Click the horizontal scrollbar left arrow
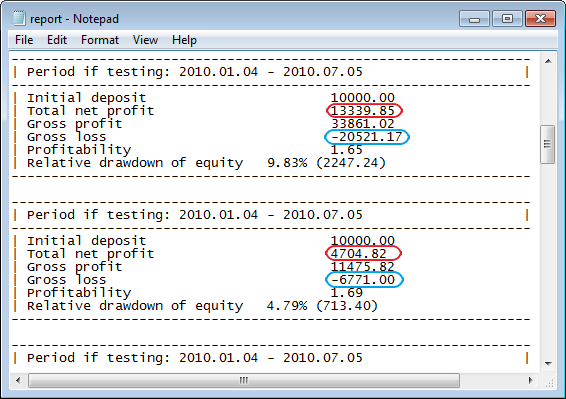566x399 pixels. [x=18, y=380]
